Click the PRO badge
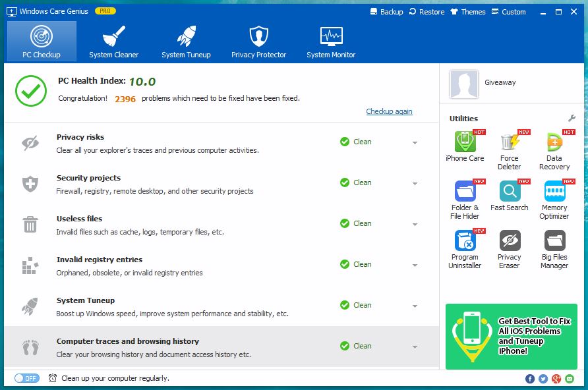The image size is (588, 390). pyautogui.click(x=105, y=11)
